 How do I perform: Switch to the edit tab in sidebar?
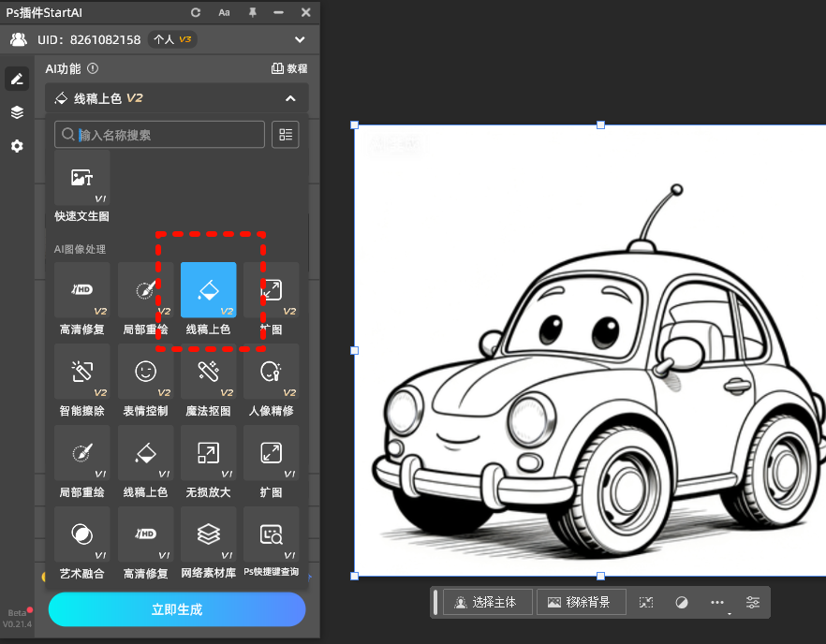[x=17, y=79]
